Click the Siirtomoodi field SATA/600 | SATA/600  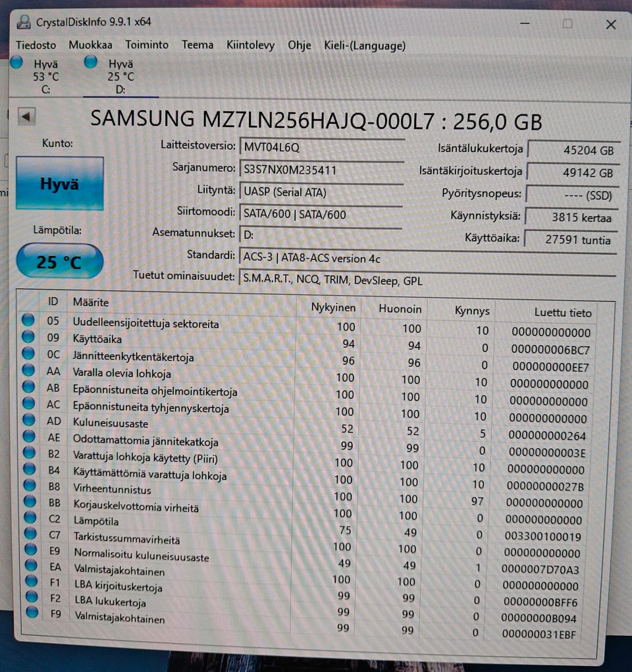321,214
